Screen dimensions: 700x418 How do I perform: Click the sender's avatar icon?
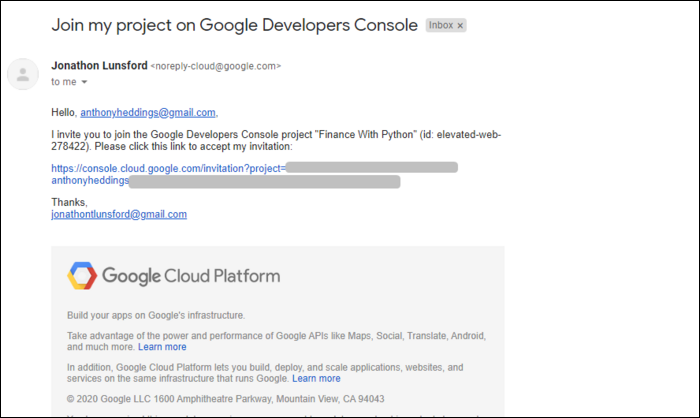click(23, 74)
